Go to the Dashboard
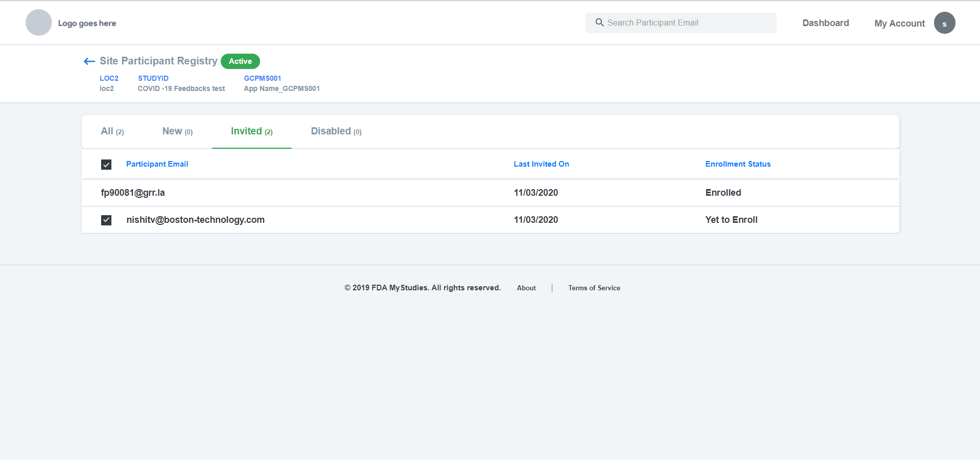Screen dimensions: 980x460 (825, 22)
